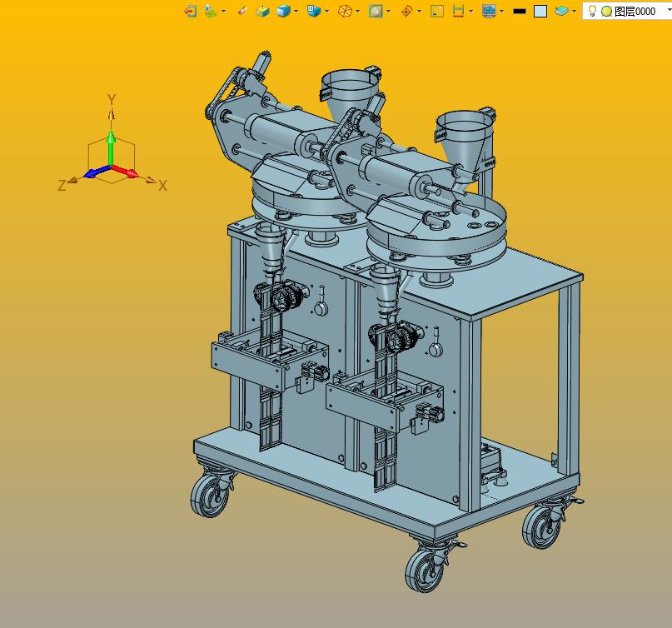Click the yellow circle layer status icon

(606, 11)
